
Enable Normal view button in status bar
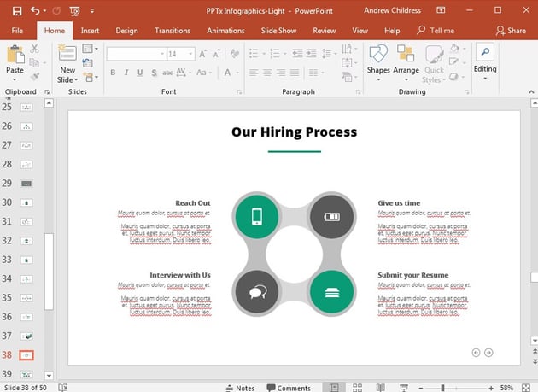click(334, 388)
